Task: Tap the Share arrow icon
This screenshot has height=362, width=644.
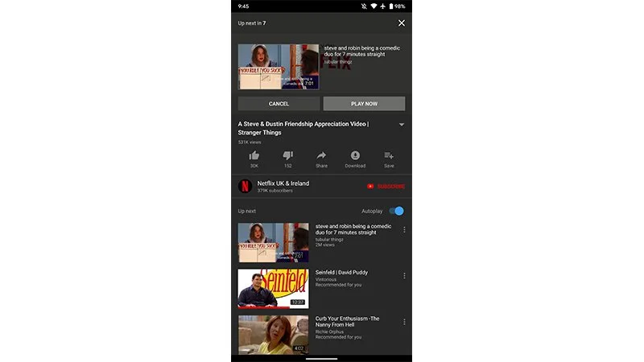Action: (x=321, y=155)
